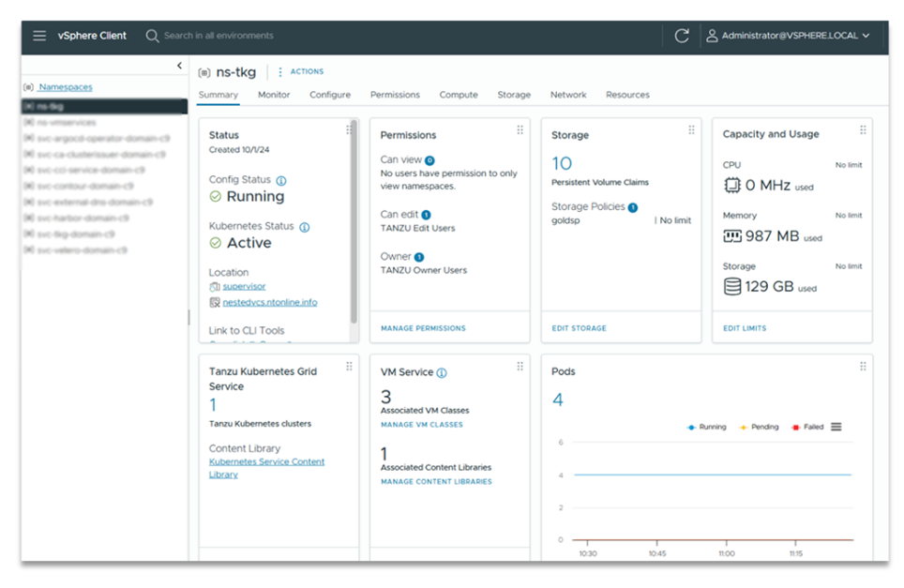904x588 pixels.
Task: Click MANAGE VM CLASSES button
Action: coord(422,425)
